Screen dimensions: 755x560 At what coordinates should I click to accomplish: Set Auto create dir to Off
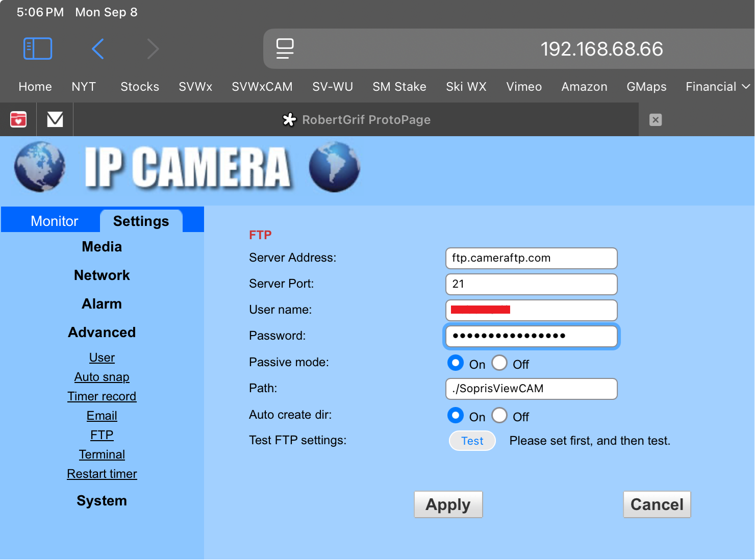(499, 416)
